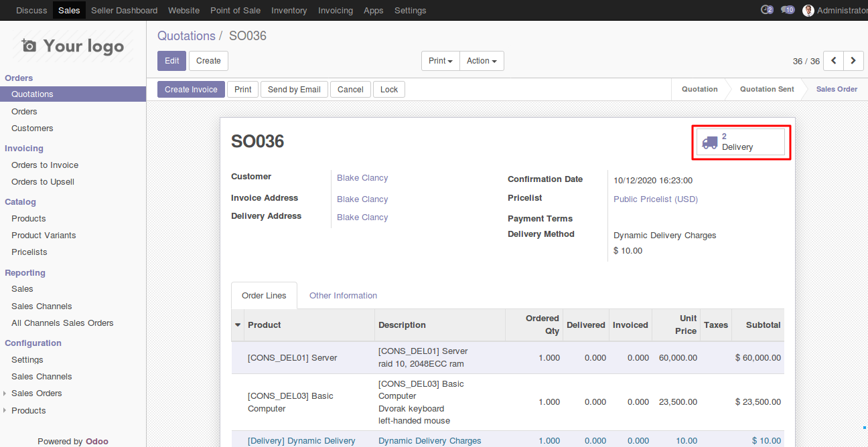Screen dimensions: 868x447
Task: Click the Edit button
Action: coord(171,61)
